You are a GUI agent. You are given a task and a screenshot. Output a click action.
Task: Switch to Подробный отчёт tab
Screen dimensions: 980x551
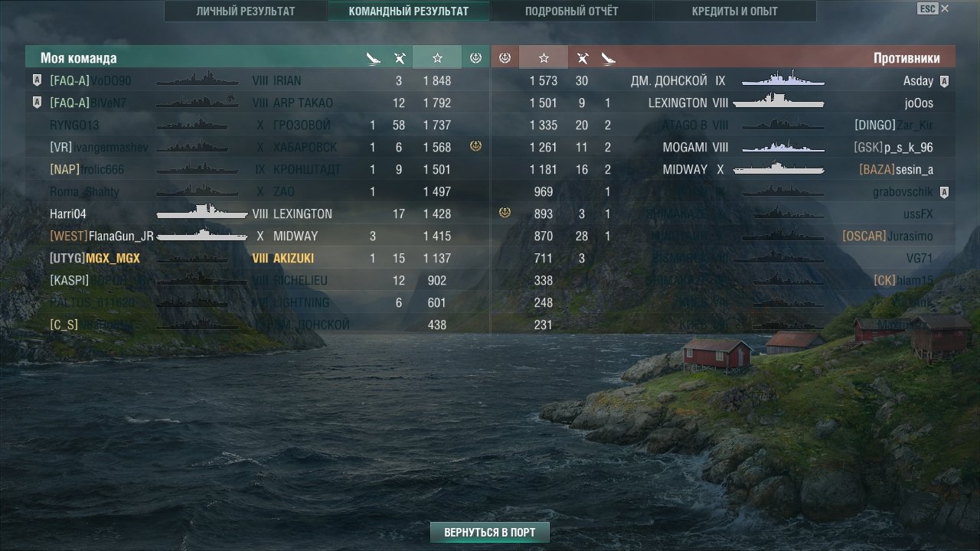[572, 11]
